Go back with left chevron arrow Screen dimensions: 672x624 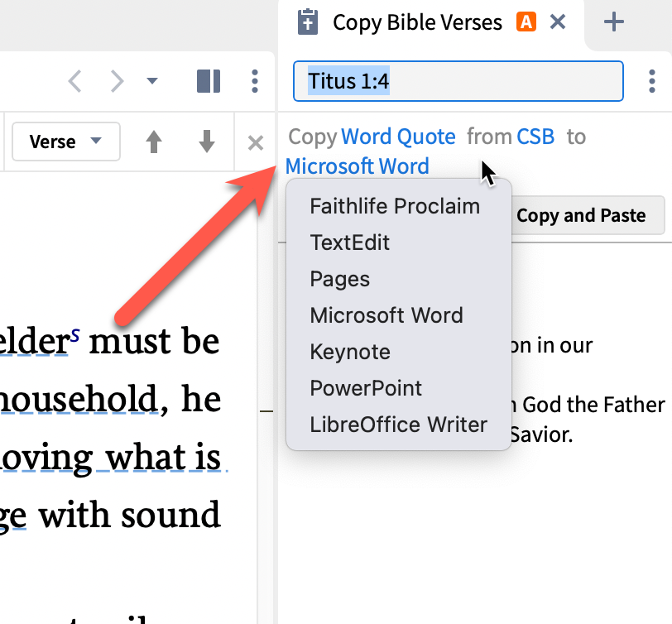pyautogui.click(x=74, y=81)
